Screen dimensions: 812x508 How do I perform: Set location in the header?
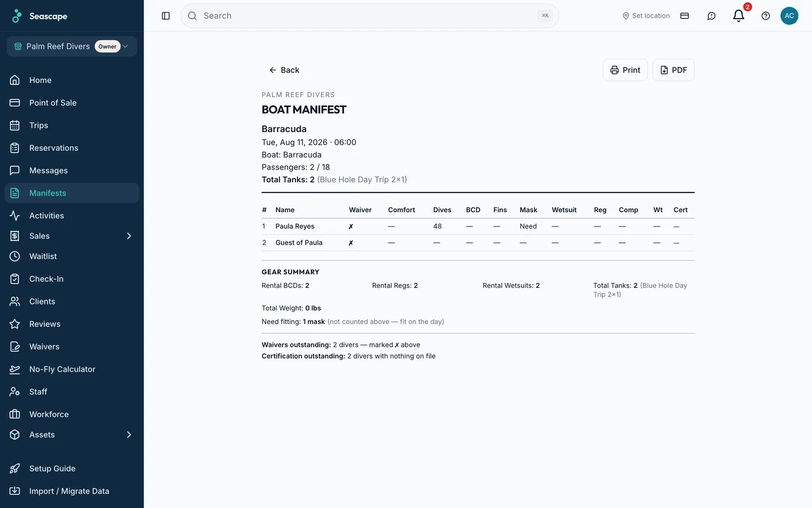pos(646,16)
